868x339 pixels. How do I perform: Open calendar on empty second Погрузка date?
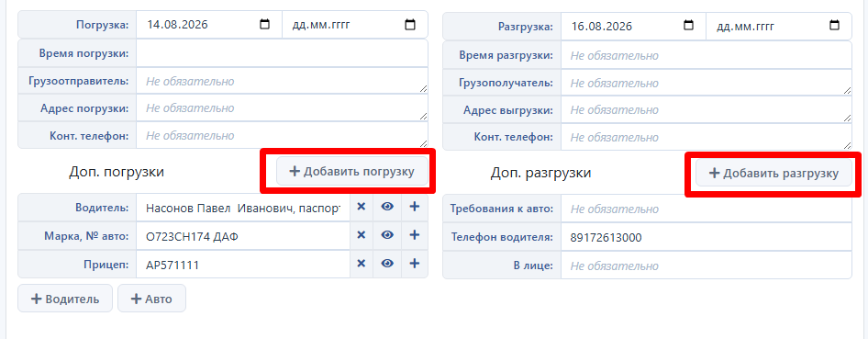(x=410, y=25)
